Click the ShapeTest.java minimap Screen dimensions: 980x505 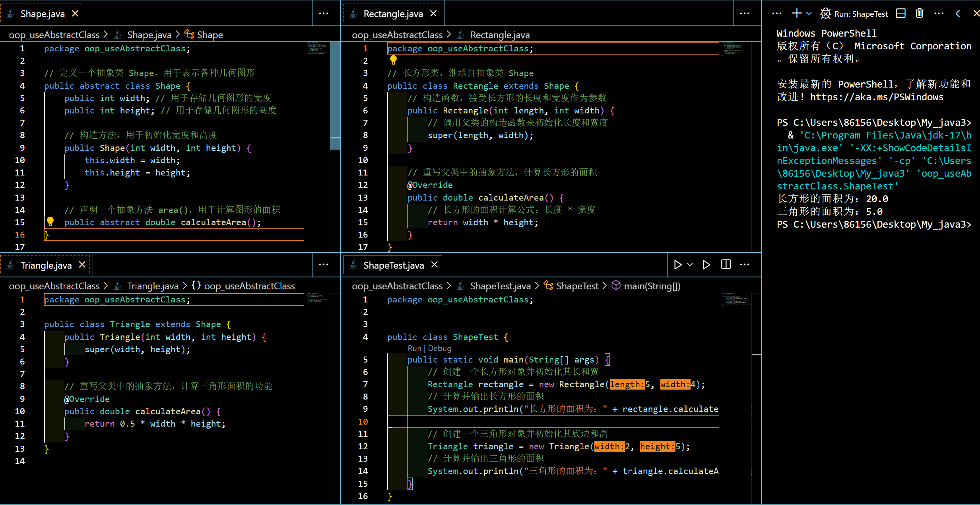coord(736,300)
